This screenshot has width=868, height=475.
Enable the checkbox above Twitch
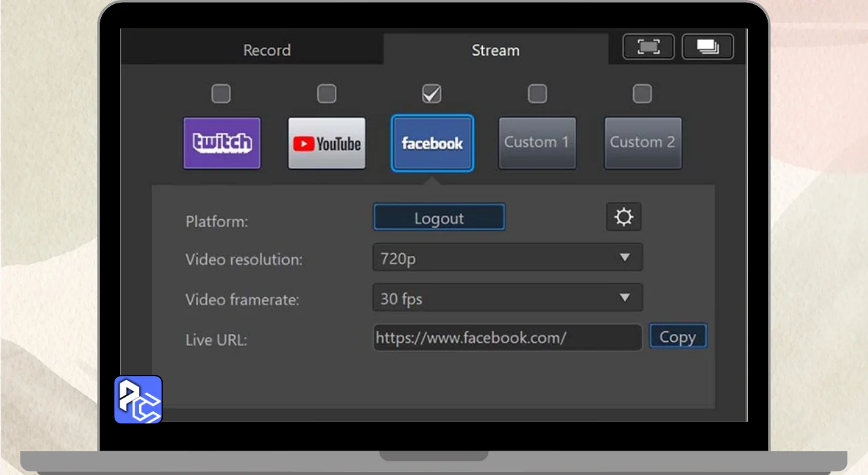point(221,94)
